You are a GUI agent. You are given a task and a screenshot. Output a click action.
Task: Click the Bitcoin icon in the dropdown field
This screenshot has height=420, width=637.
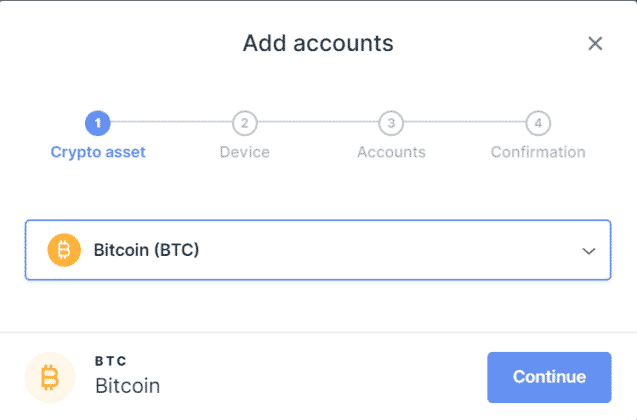coord(64,250)
